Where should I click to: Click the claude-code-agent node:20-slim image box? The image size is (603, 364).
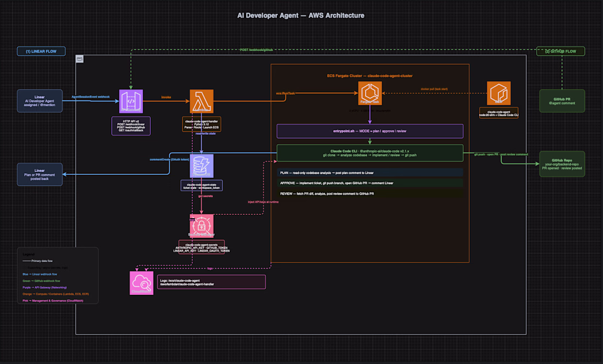tap(498, 113)
